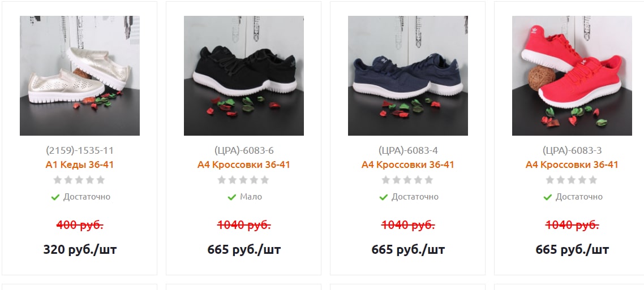Screen dimensions: 644x290
Task: Click the crossed-out 1040 руб. price under (ЦРА)-6083-4
Action: tap(408, 225)
